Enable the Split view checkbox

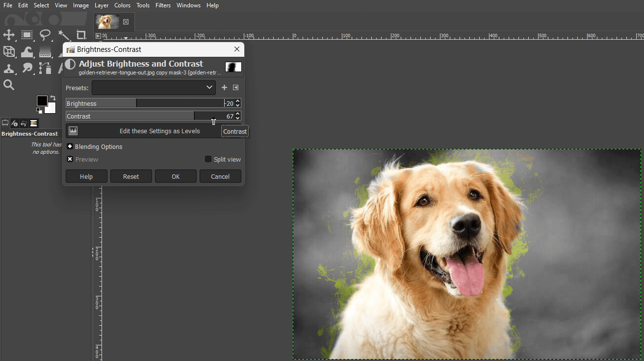(208, 159)
